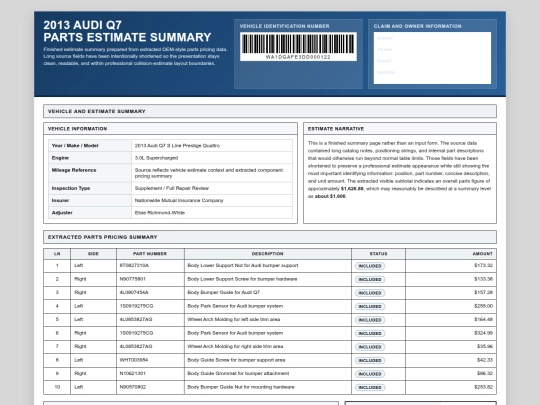Click the 'STATUS' column header
The width and height of the screenshot is (540, 405).
pyautogui.click(x=378, y=254)
